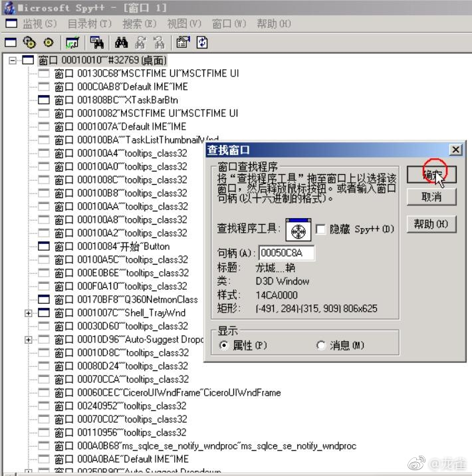
Task: Select the 00060CEC CiceroUIWndFrame row
Action: pyautogui.click(x=168, y=392)
